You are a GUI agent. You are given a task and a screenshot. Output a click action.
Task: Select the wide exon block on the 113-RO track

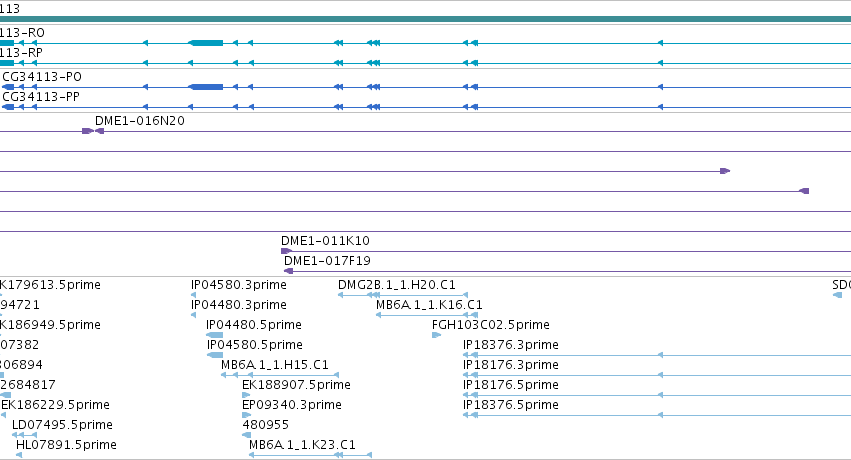pos(206,43)
